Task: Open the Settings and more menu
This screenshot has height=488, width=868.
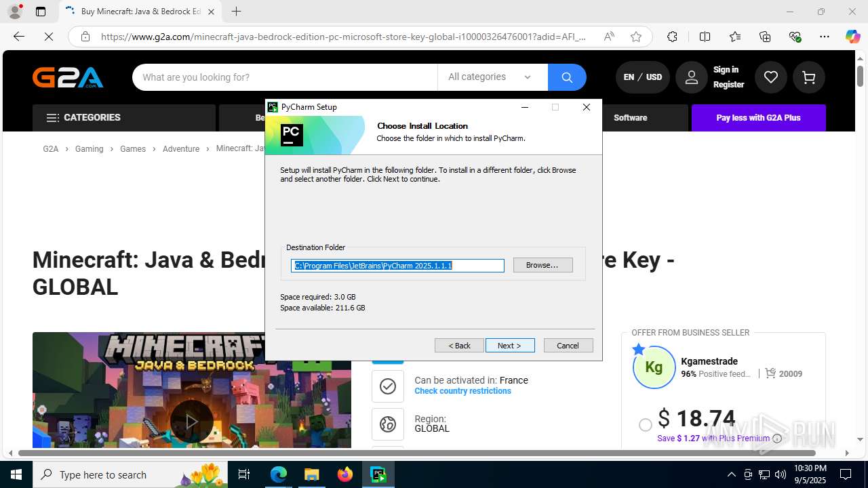Action: coord(825,37)
